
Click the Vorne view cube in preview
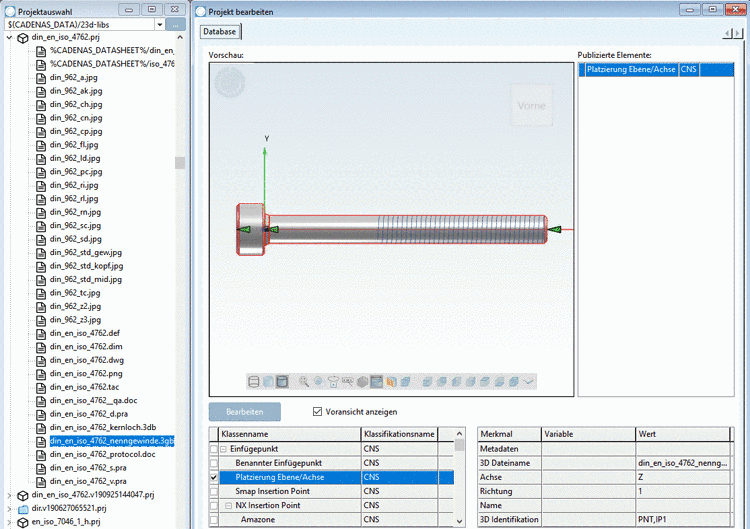click(531, 106)
